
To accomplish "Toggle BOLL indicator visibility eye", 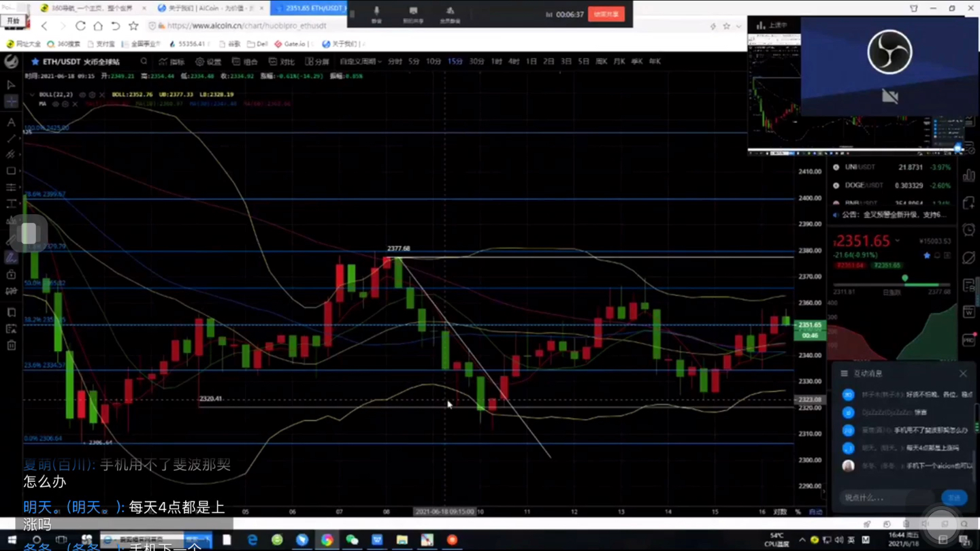I will 82,95.
